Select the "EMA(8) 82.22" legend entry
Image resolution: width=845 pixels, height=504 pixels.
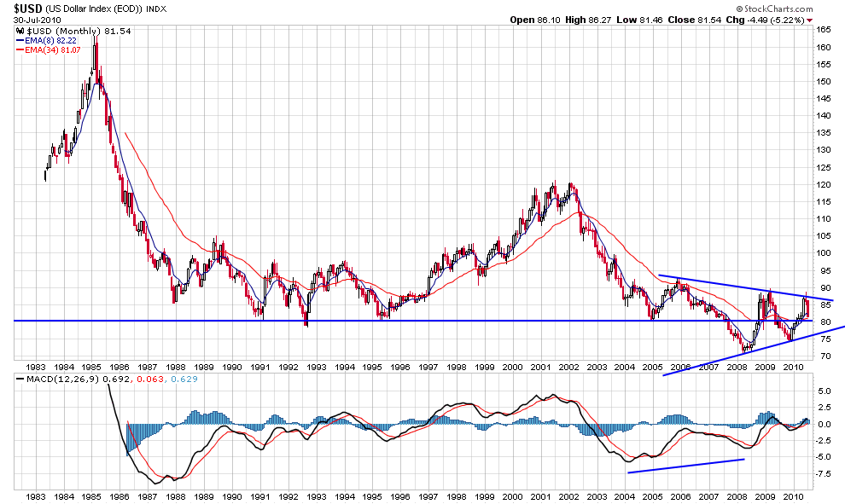point(50,40)
